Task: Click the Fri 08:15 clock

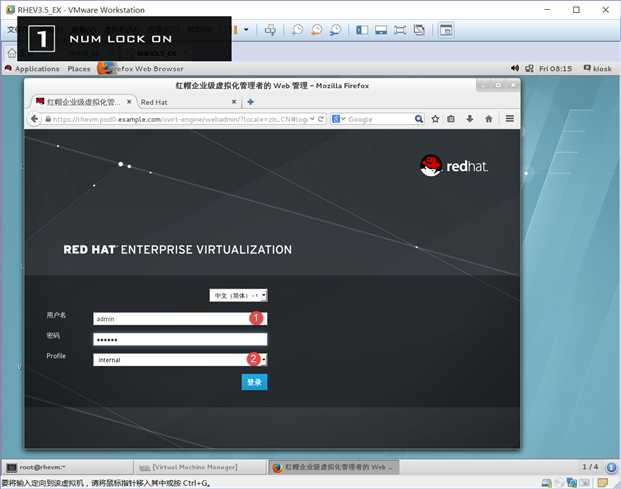Action: [555, 68]
